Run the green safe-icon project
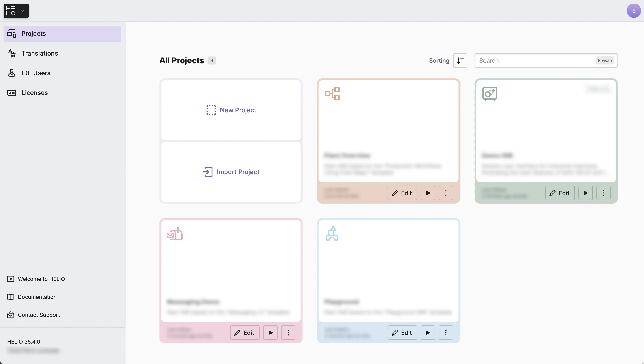Image resolution: width=644 pixels, height=364 pixels. (585, 193)
